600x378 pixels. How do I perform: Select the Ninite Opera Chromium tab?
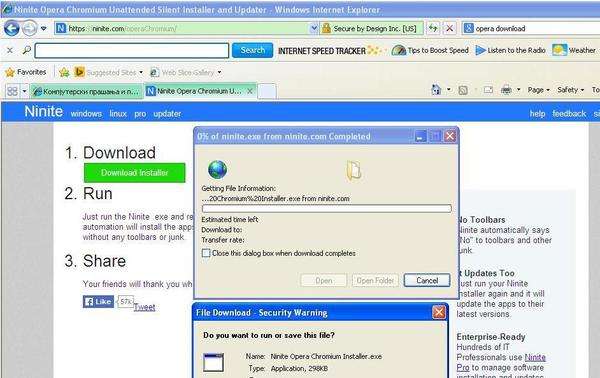pos(195,91)
